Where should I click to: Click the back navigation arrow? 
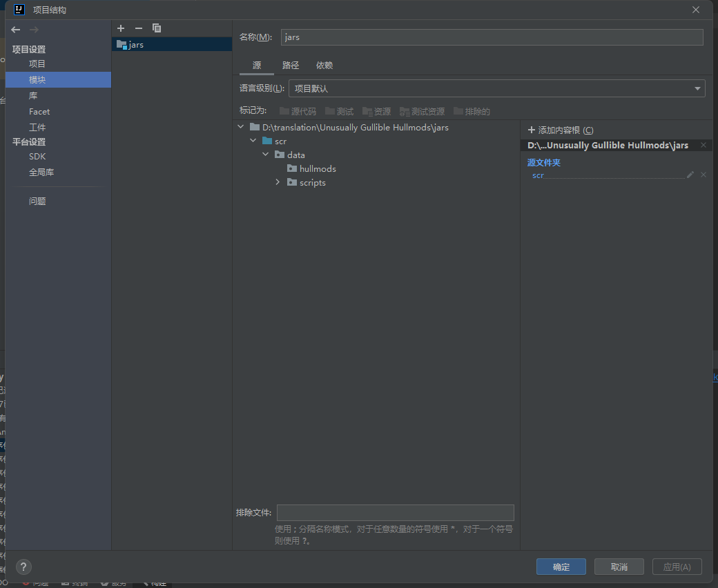[x=16, y=30]
